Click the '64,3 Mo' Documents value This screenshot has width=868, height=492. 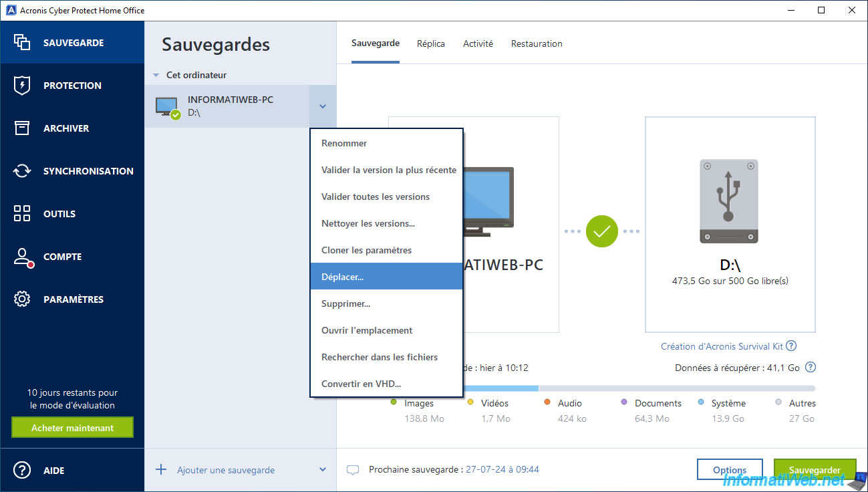652,418
